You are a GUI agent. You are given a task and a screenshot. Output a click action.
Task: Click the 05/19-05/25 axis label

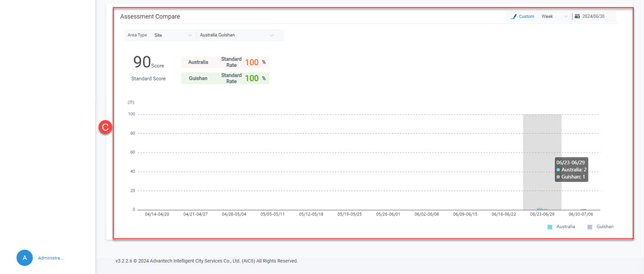tap(350, 214)
